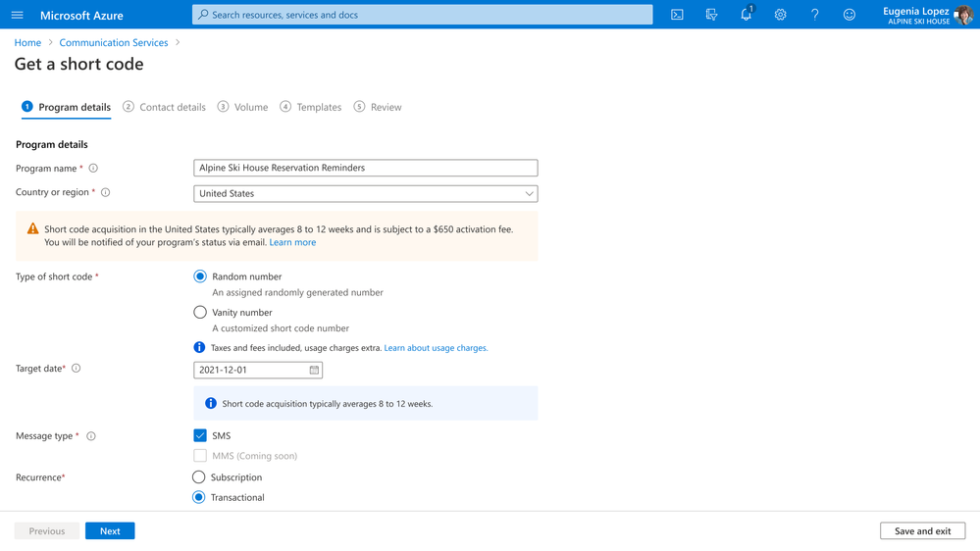
Task: Click the 'Program details' section heading
Action: tap(52, 144)
